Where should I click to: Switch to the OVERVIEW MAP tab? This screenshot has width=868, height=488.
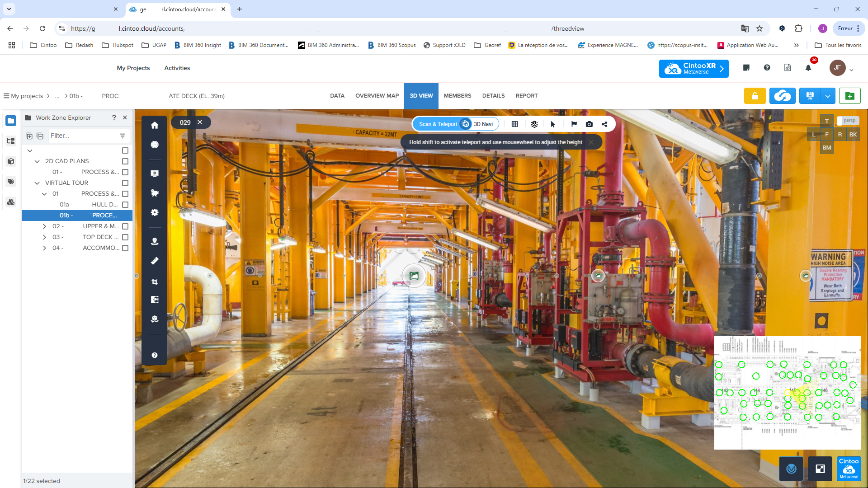(x=377, y=96)
